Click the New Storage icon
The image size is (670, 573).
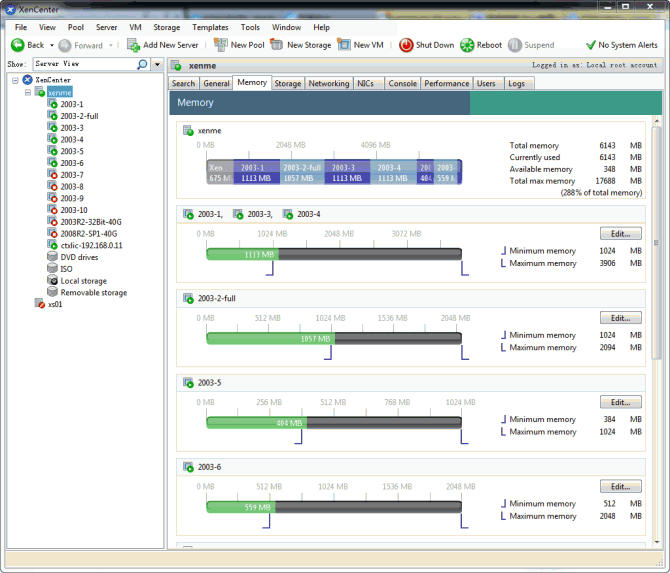click(x=277, y=44)
